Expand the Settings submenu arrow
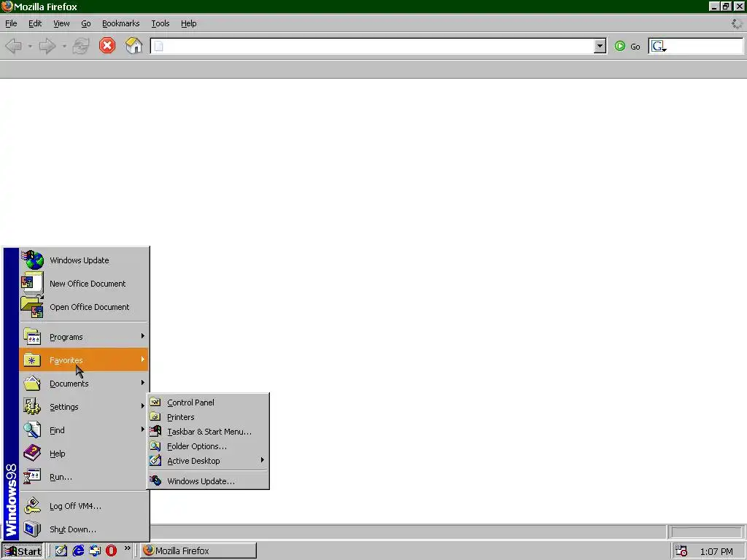The width and height of the screenshot is (747, 560). coord(142,406)
